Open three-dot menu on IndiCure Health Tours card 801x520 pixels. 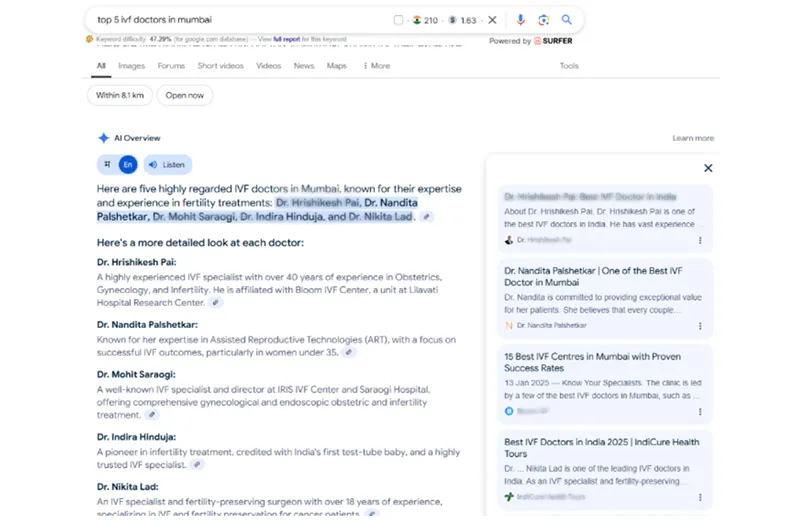click(x=699, y=496)
